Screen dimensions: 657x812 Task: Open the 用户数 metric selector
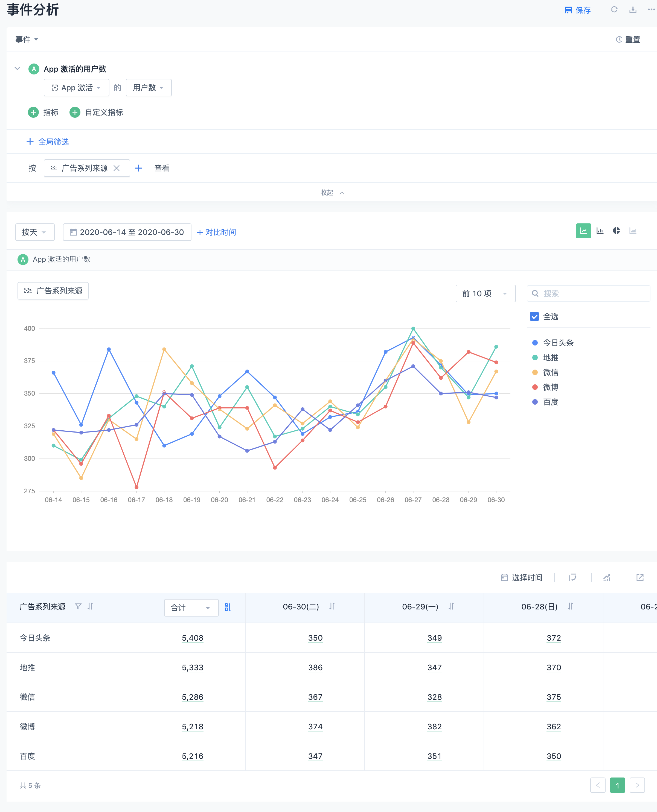pos(148,88)
